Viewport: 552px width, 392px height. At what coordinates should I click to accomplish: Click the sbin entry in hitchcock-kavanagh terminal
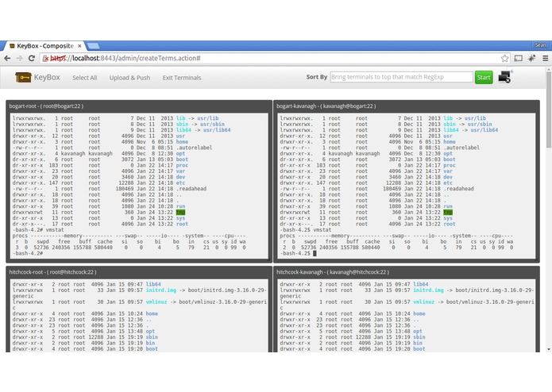(419, 337)
